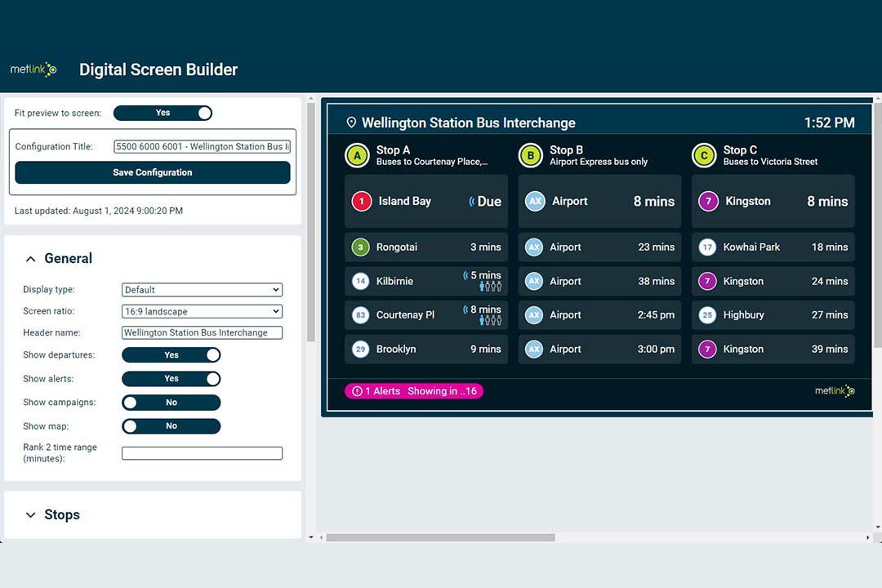Click route 7 badge on Kingston 24 mins
Viewport: 882px width, 588px height.
(707, 281)
